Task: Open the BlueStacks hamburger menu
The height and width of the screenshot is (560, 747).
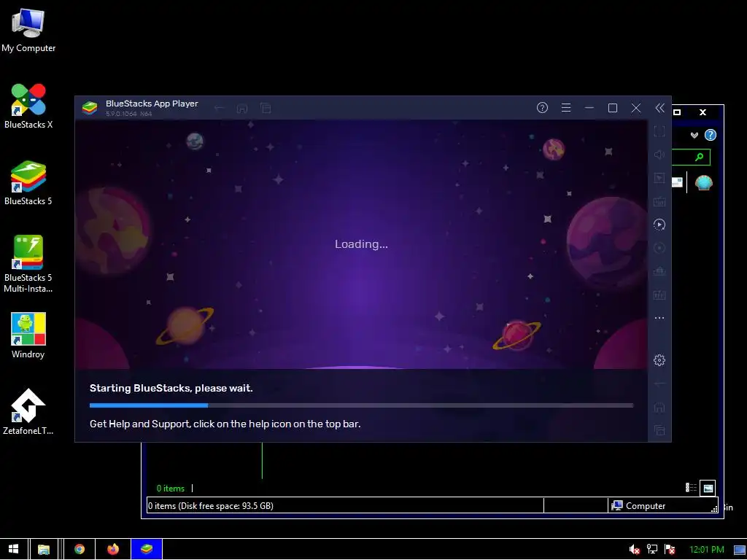Action: (566, 108)
